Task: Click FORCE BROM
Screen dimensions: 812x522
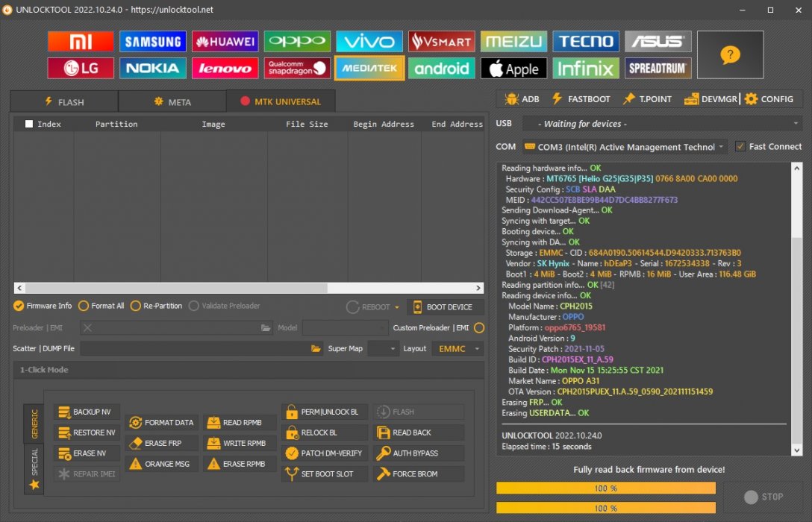Action: click(x=419, y=474)
